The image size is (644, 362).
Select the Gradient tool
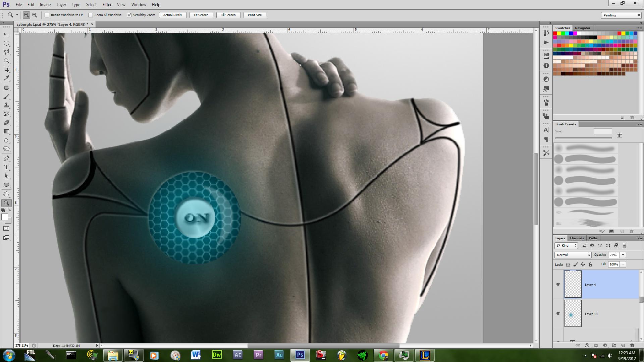(x=6, y=131)
